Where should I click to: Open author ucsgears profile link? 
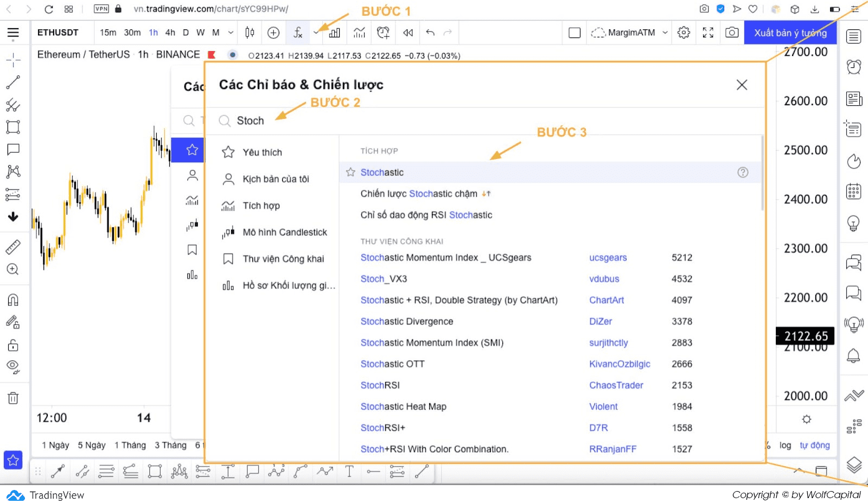[608, 258]
